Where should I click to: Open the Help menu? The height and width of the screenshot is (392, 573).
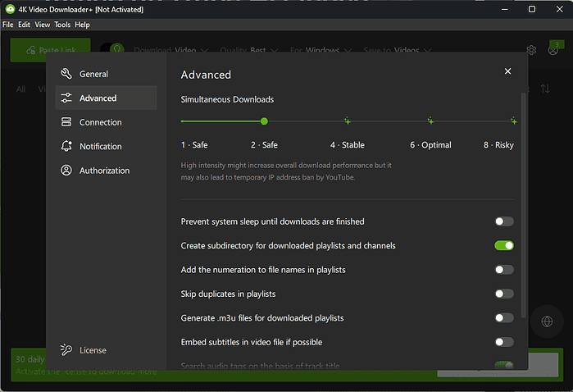[82, 25]
